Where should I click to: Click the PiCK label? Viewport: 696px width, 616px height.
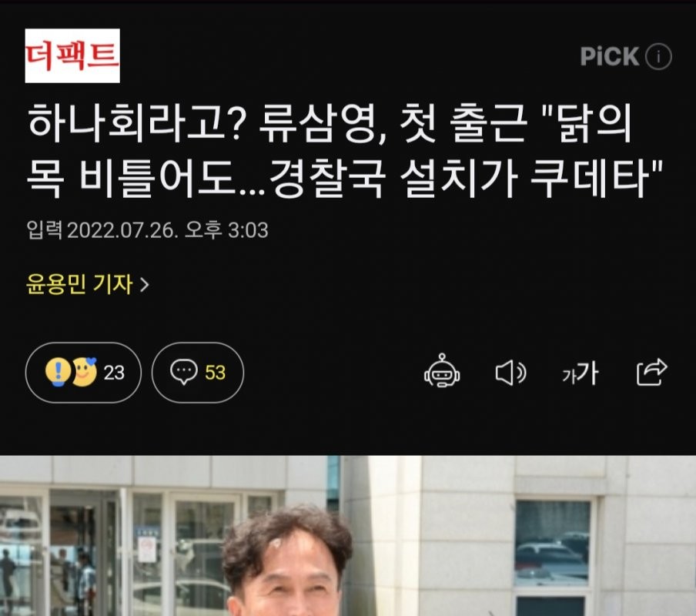610,56
